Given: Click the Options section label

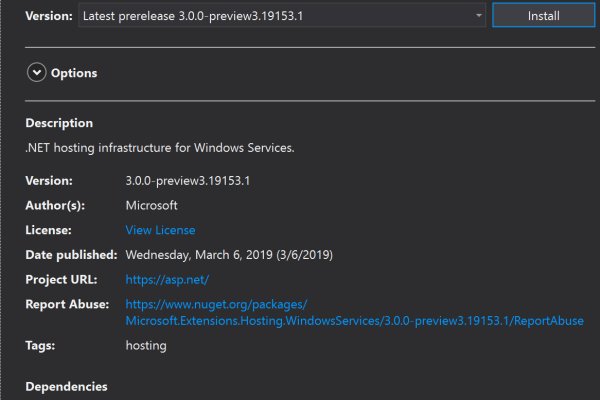Looking at the screenshot, I should click(74, 73).
